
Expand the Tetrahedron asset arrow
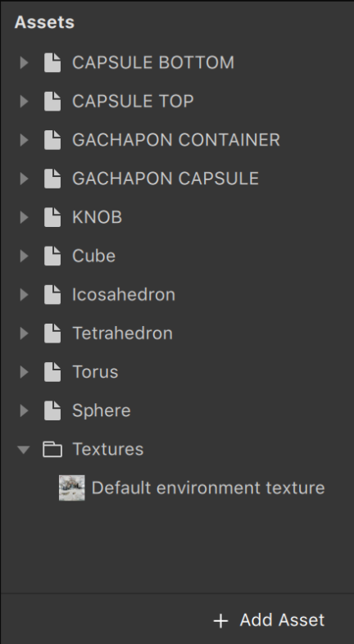[x=25, y=333]
